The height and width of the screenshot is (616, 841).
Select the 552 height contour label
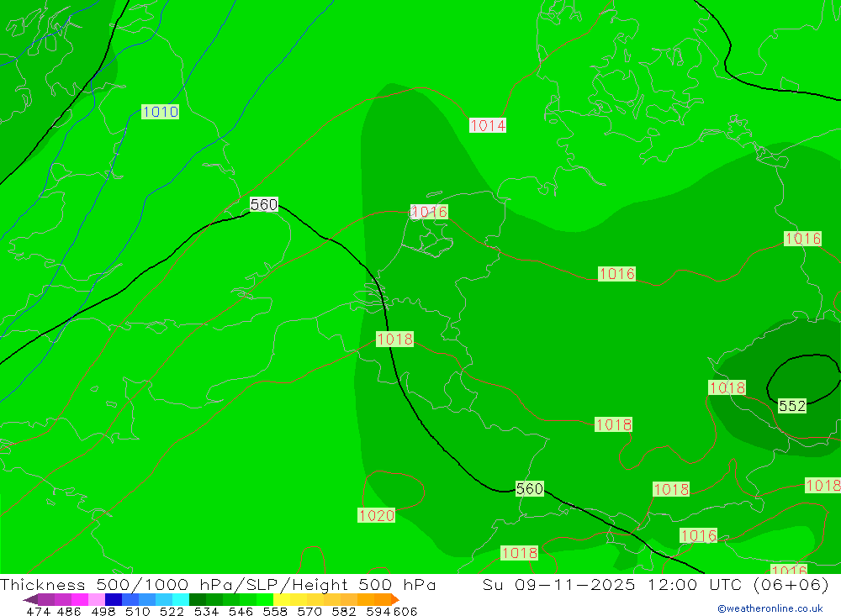[792, 406]
